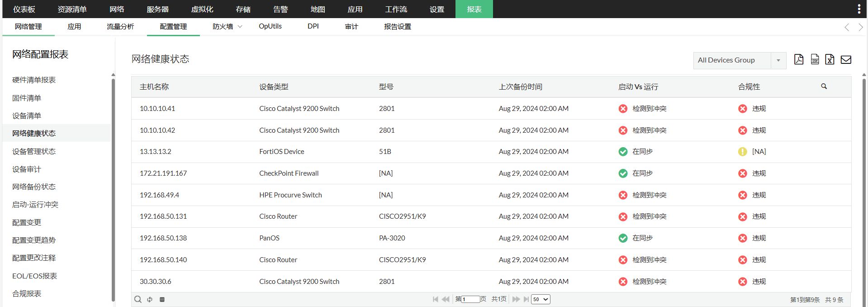Open 启动-运行冲突 report in sidebar
Viewport: 868px width, 307px height.
[x=35, y=205]
